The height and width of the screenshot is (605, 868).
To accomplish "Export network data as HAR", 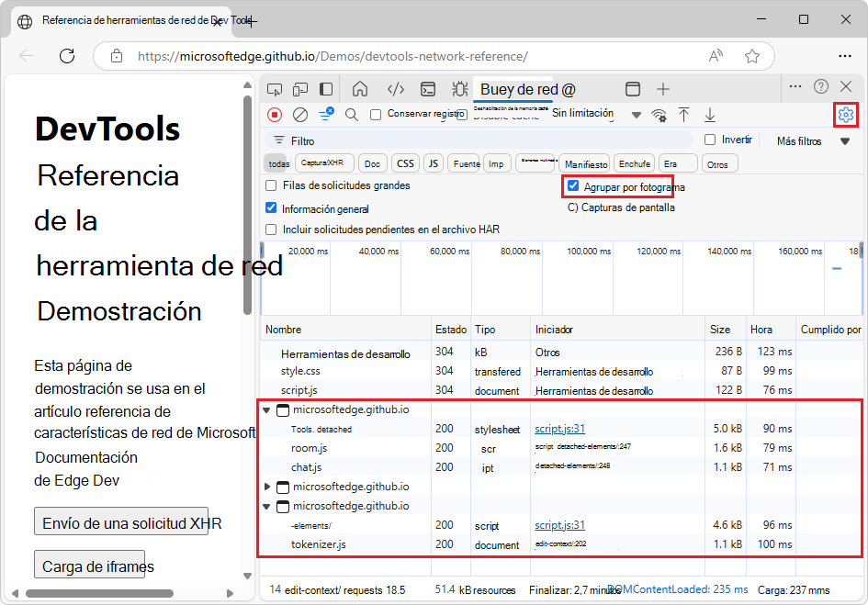I will point(709,115).
